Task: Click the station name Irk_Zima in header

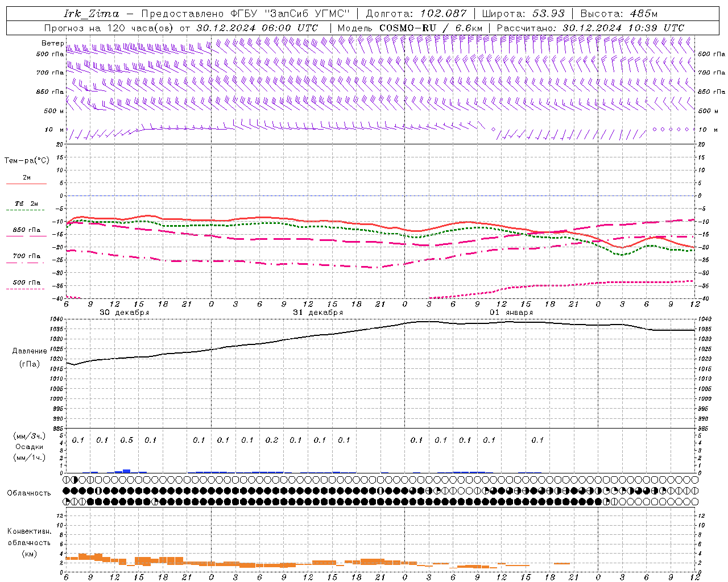Action: point(92,14)
